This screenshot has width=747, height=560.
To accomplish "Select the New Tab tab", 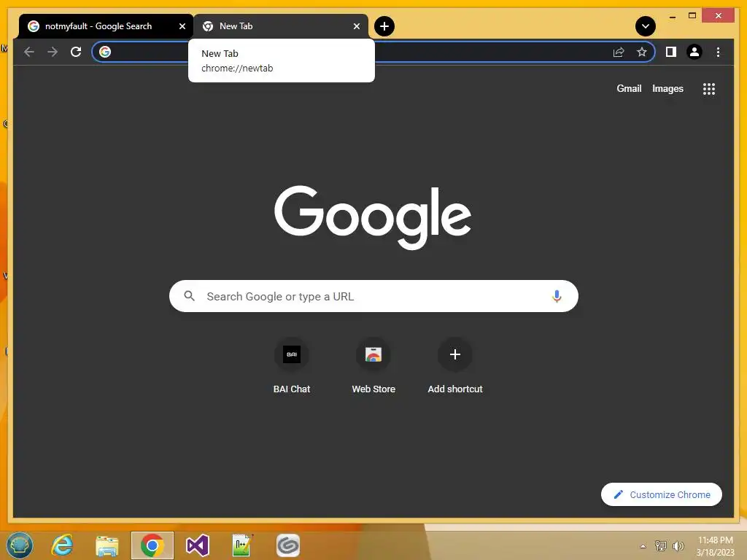I will [281, 26].
